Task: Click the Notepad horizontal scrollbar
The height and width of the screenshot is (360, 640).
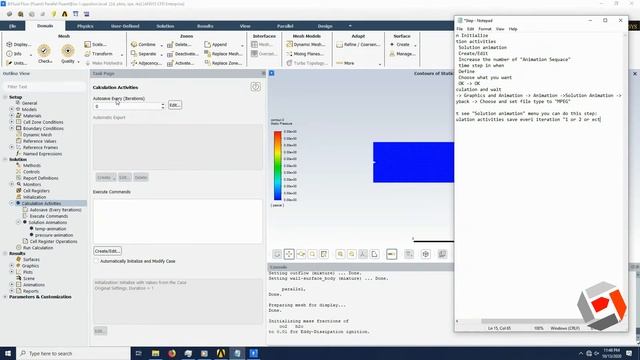Action: (x=530, y=321)
